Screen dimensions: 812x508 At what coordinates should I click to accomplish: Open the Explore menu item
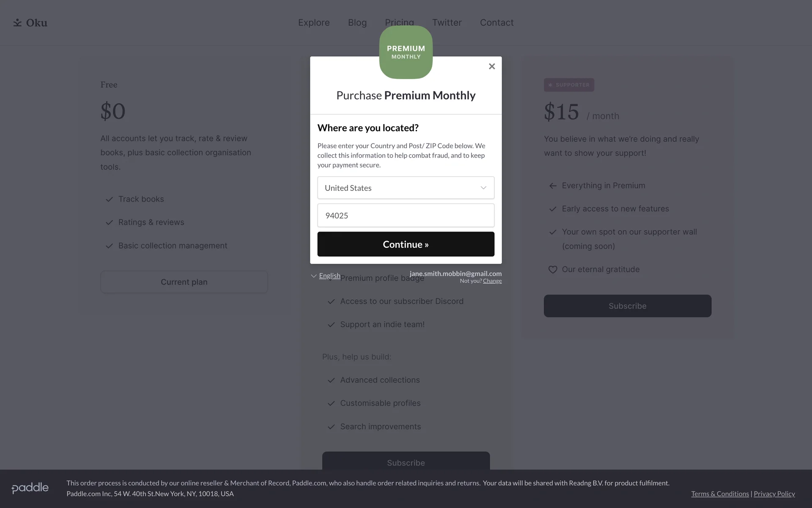pyautogui.click(x=314, y=22)
